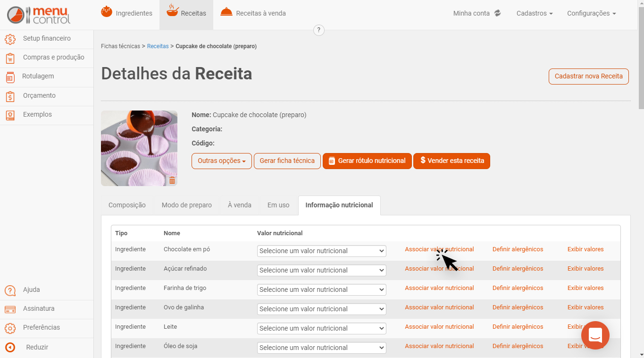Viewport: 644px width, 358px height.
Task: Click the Reduzir collapse arrow icon
Action: pyautogui.click(x=10, y=348)
